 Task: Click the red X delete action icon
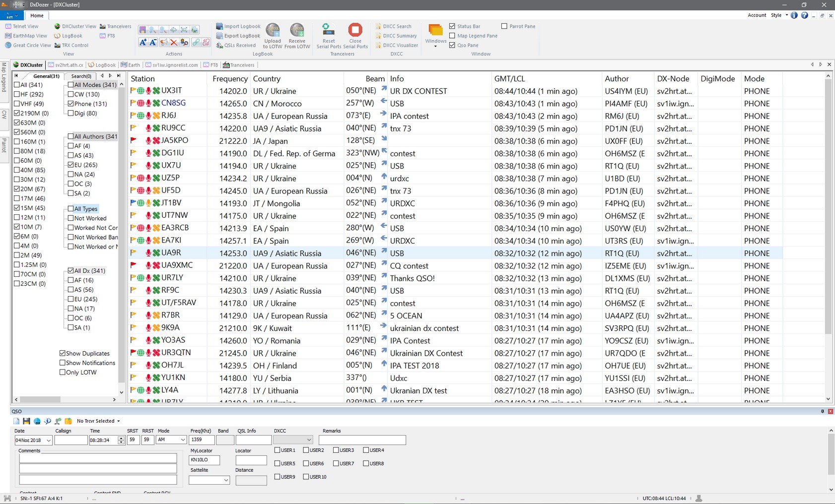[x=174, y=43]
